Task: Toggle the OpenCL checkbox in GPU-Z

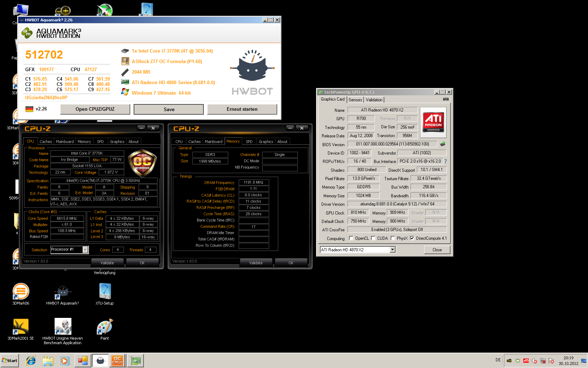Action: pos(351,238)
